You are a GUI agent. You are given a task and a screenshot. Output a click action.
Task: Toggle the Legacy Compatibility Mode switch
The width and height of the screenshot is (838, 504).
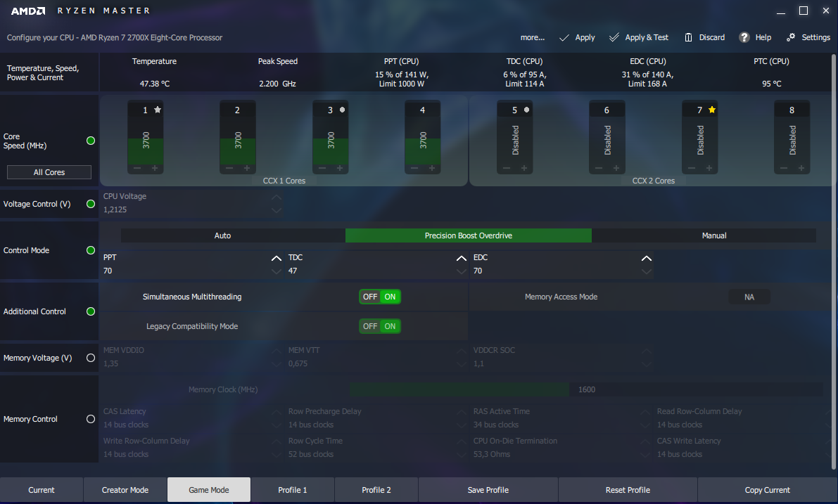coord(380,326)
